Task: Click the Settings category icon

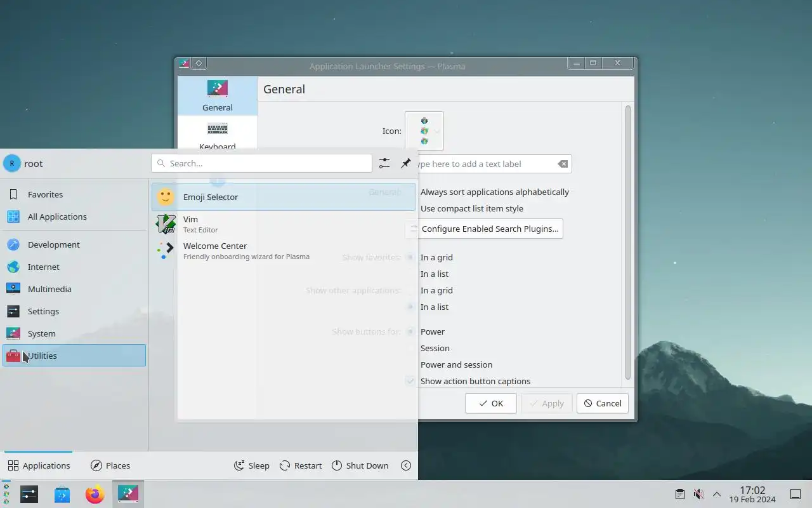Action: pos(13,311)
